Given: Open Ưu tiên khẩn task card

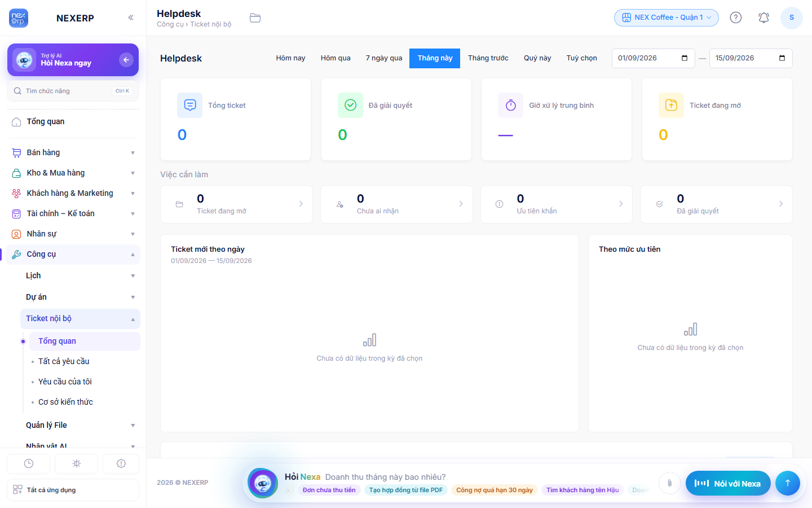Looking at the screenshot, I should pos(557,204).
